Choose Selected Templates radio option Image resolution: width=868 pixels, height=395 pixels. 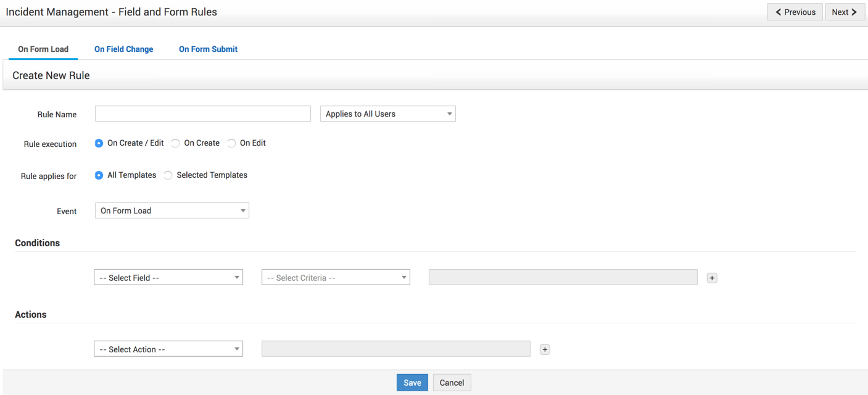[168, 175]
